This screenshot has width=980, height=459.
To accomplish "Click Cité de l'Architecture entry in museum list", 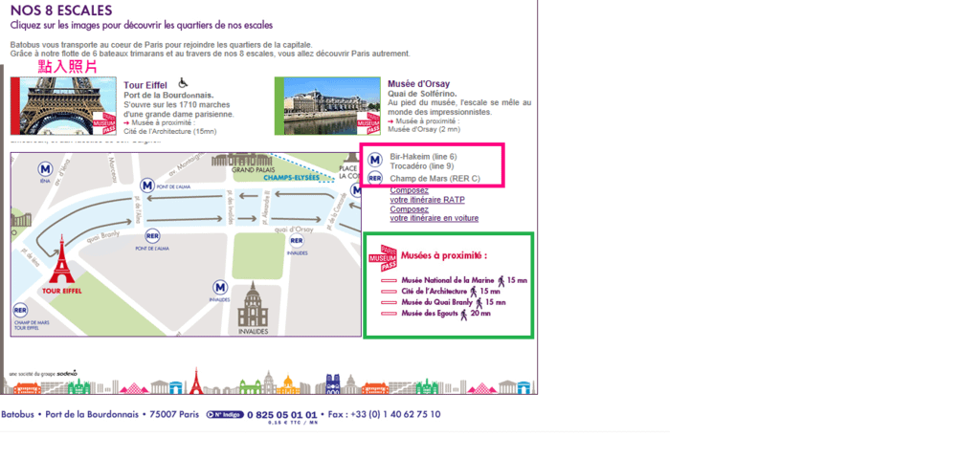I will click(434, 292).
